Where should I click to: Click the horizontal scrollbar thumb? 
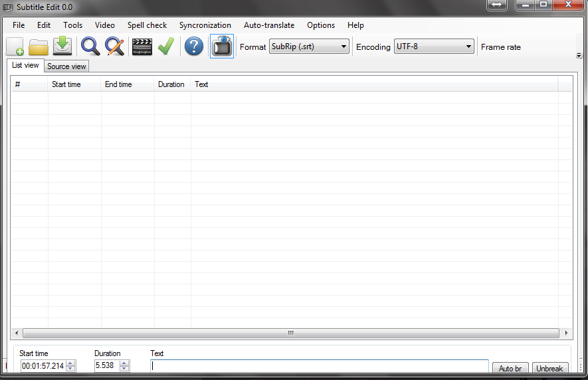(290, 333)
